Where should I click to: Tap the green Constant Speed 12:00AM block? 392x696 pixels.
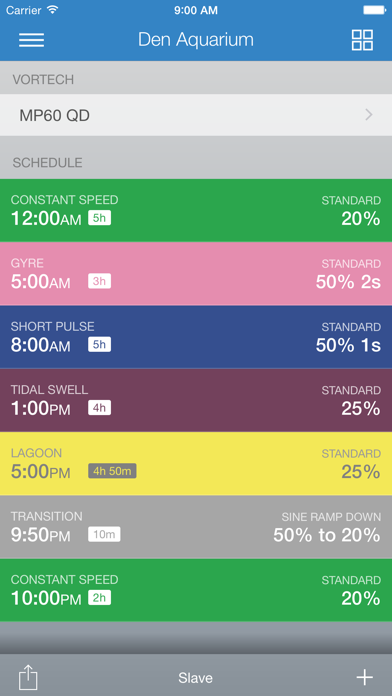click(x=196, y=210)
